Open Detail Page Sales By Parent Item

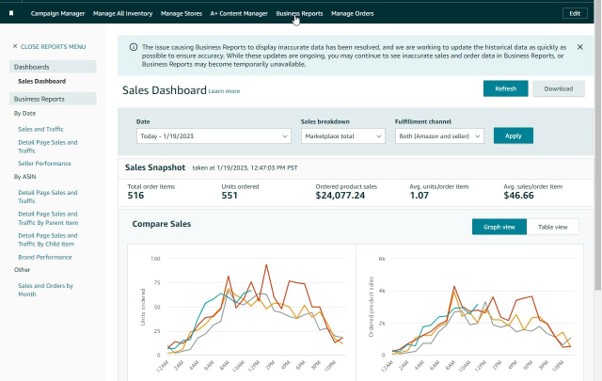[48, 218]
